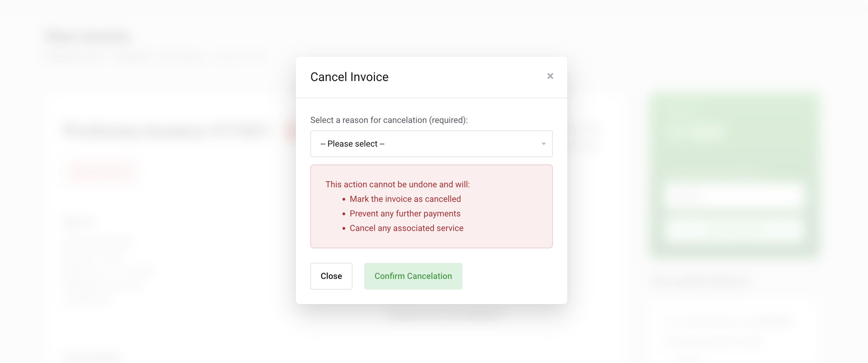868x363 pixels.
Task: Click the blurred page heading at top left
Action: [88, 36]
